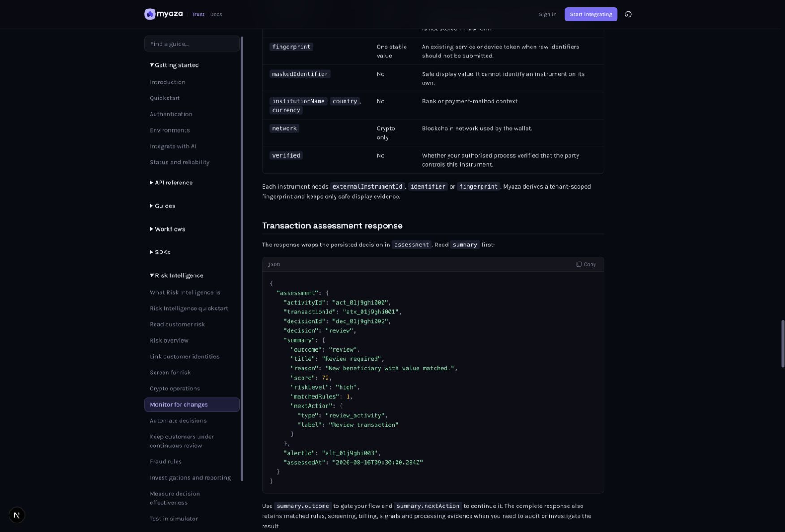Collapse the Getting started section
Screen dimensions: 785x532
coord(174,65)
